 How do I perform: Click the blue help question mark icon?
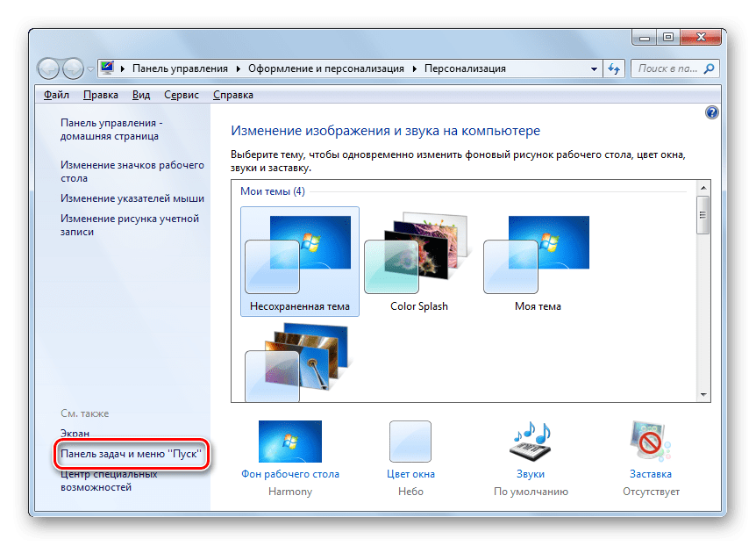(x=711, y=112)
